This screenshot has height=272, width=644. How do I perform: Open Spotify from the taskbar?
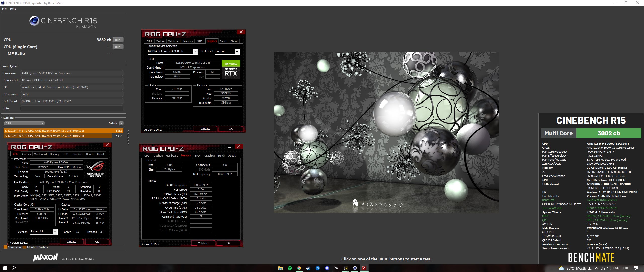[x=290, y=268]
